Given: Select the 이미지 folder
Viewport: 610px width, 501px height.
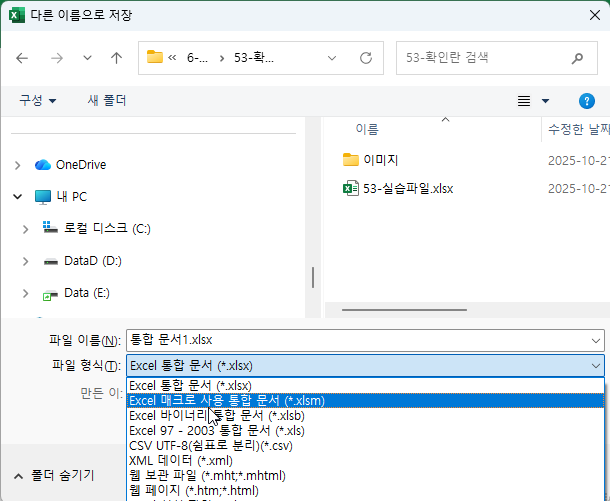Looking at the screenshot, I should [370, 160].
